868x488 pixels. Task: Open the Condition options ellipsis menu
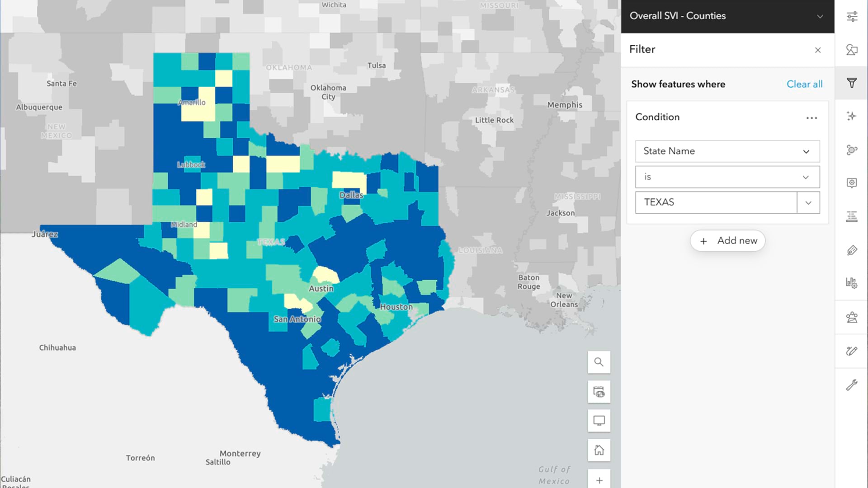pyautogui.click(x=811, y=118)
